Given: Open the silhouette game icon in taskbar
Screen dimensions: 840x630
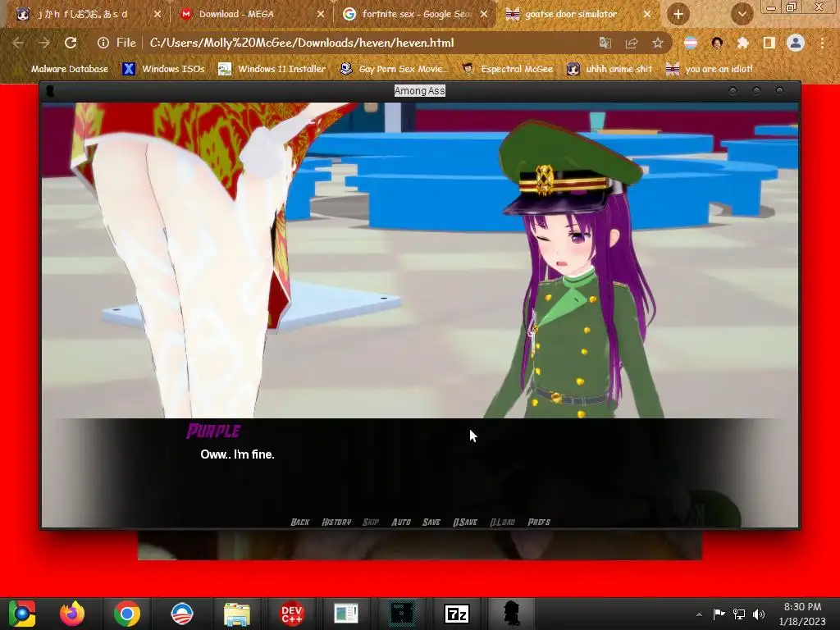Looking at the screenshot, I should pos(512,614).
